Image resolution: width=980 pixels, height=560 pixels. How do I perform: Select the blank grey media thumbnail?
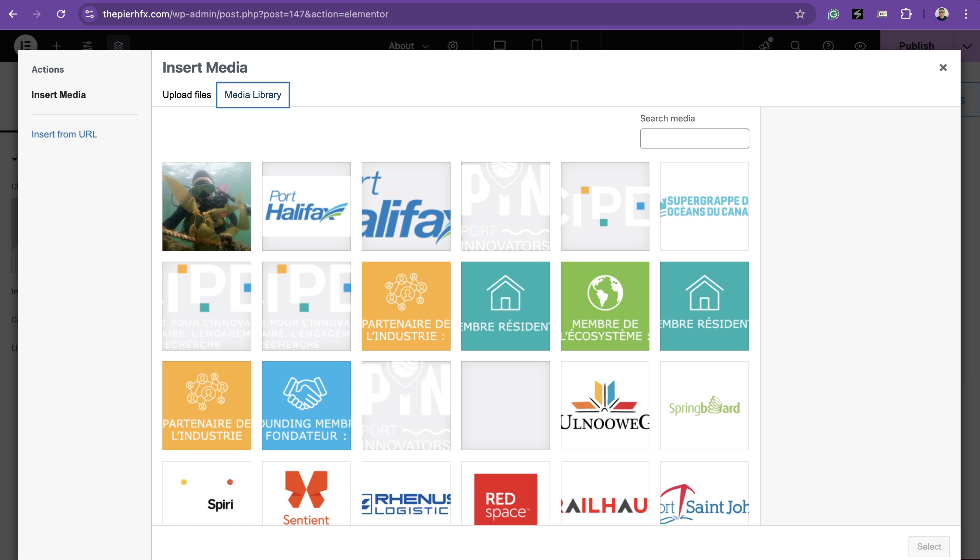coord(505,406)
